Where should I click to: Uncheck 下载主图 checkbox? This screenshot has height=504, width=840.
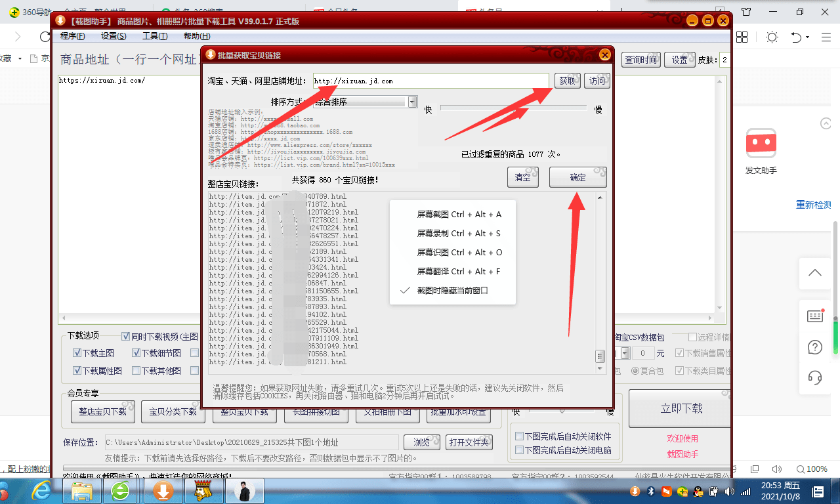pyautogui.click(x=77, y=353)
